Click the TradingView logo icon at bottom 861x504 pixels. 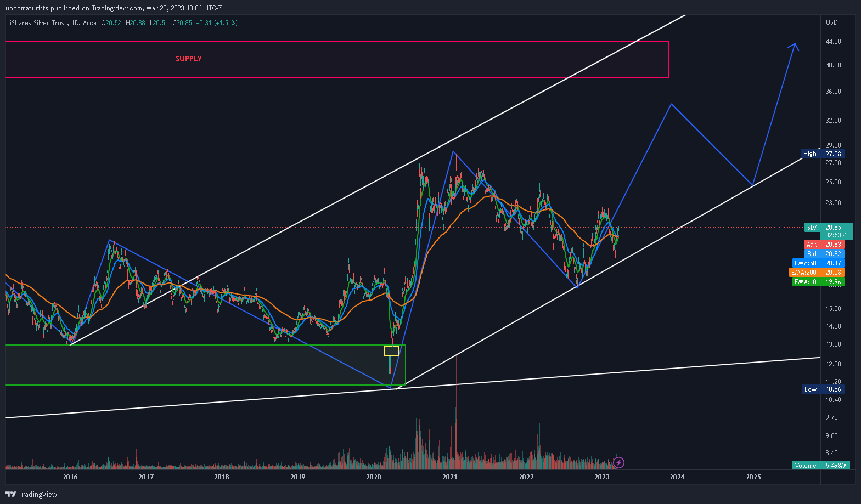(x=10, y=494)
